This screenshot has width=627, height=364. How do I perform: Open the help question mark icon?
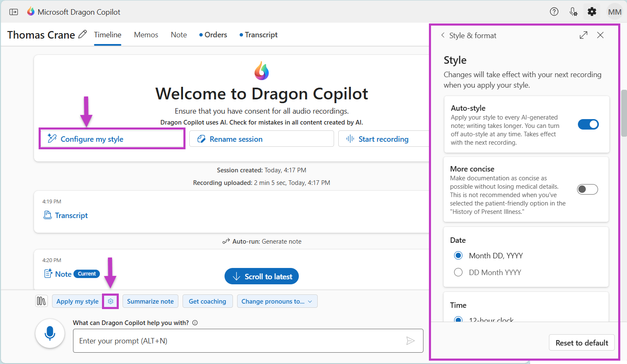tap(554, 12)
